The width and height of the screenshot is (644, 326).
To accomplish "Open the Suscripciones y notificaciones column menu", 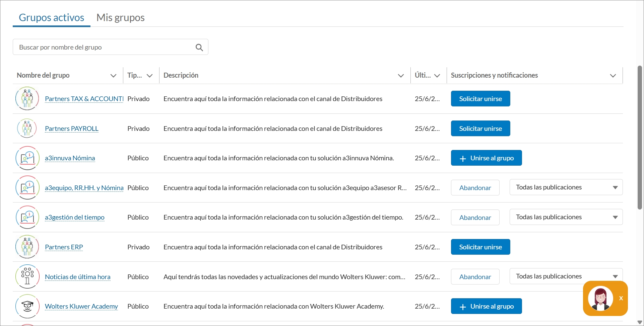I will (613, 76).
